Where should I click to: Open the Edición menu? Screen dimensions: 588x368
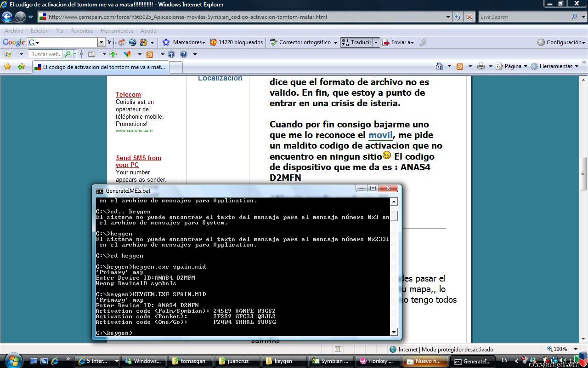pos(40,31)
